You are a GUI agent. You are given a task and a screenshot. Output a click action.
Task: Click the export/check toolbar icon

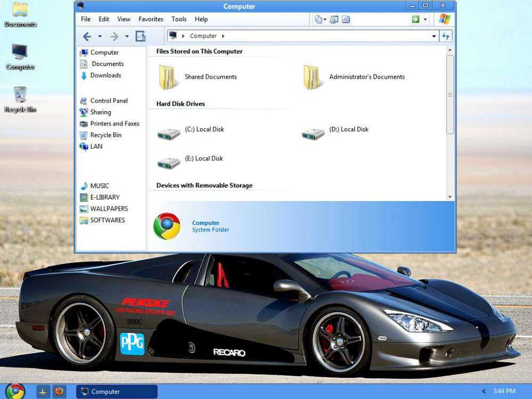pos(140,36)
